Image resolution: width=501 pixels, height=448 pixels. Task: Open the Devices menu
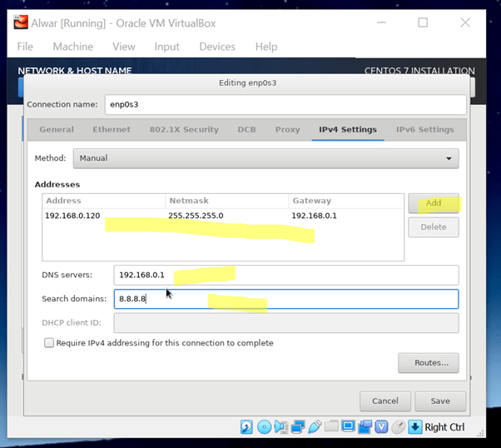pos(217,47)
